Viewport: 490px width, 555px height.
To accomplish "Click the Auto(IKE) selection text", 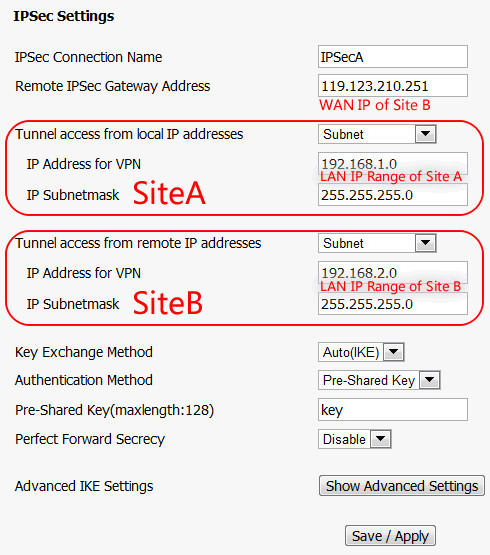I will coord(351,352).
